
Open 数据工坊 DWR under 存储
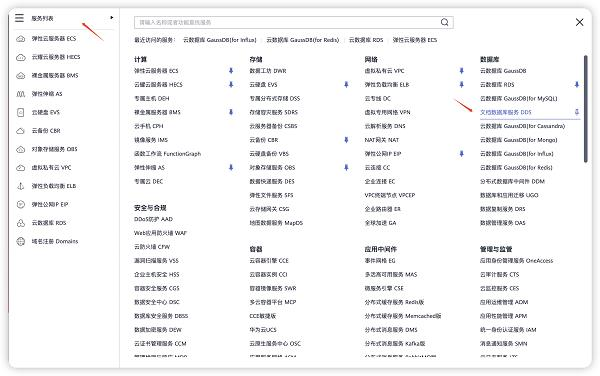tap(268, 71)
